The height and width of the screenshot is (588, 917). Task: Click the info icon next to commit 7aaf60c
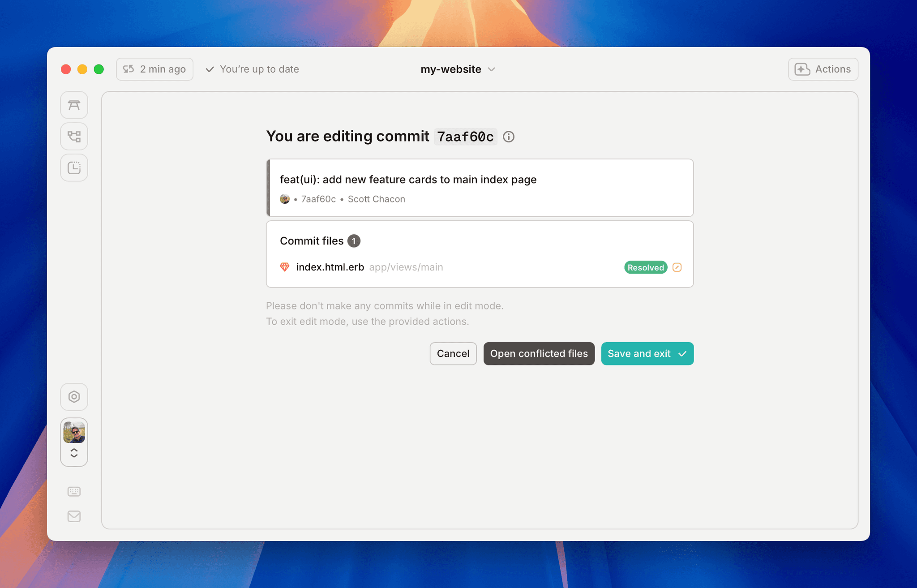click(509, 137)
